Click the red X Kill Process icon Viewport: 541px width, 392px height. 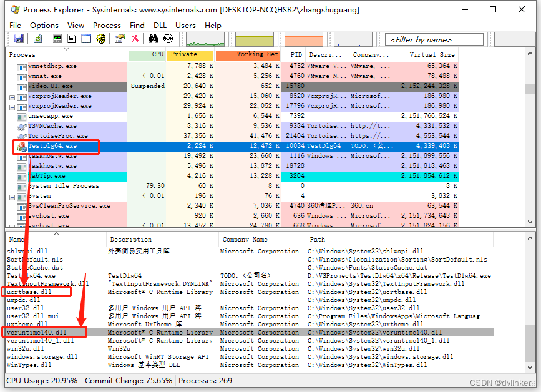[x=135, y=39]
